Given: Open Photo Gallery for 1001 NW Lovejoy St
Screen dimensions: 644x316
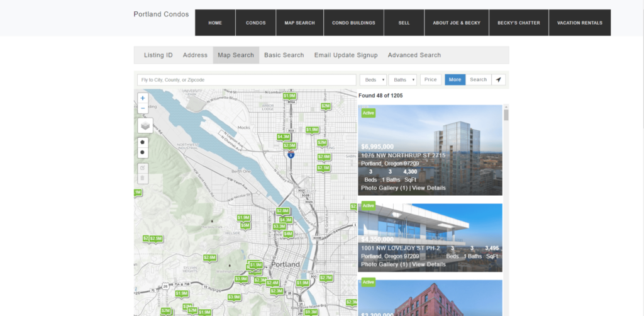Looking at the screenshot, I should pos(384,264).
